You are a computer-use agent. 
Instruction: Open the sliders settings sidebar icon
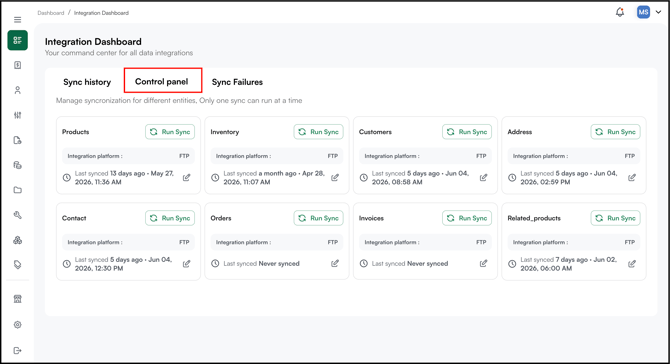click(18, 115)
